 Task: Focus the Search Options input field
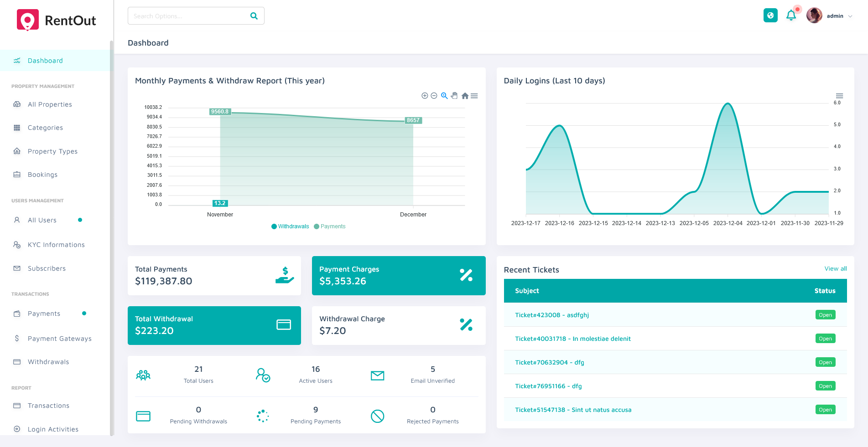189,16
